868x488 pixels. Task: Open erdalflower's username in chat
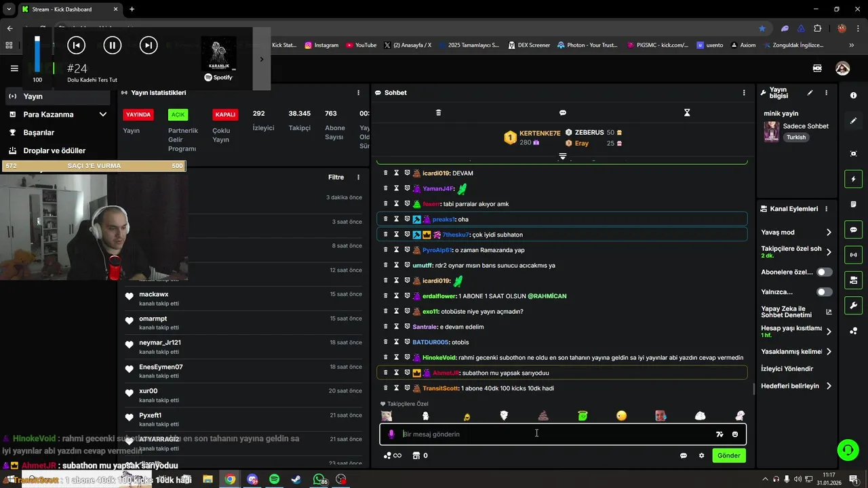pyautogui.click(x=439, y=296)
